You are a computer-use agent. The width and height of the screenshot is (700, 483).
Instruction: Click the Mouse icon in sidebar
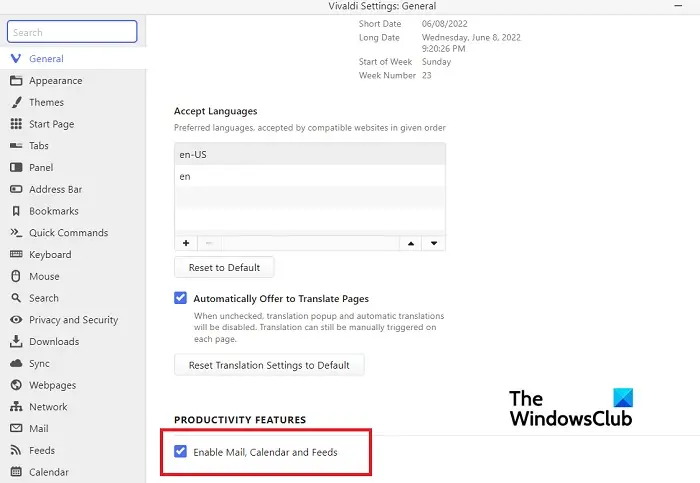16,276
